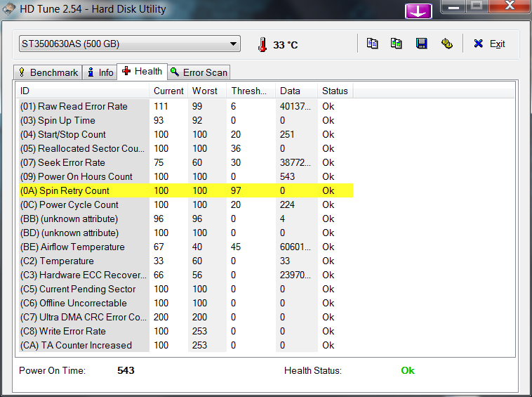532x397 pixels.
Task: Select the (C3) Hardware ECC Recovered row
Action: (186, 275)
